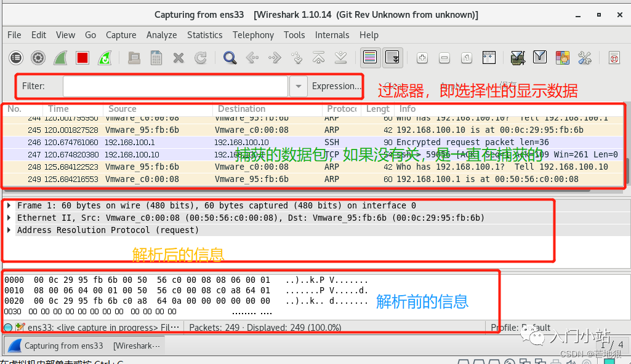Open help lifebuoy icon
The image size is (631, 364).
point(614,58)
